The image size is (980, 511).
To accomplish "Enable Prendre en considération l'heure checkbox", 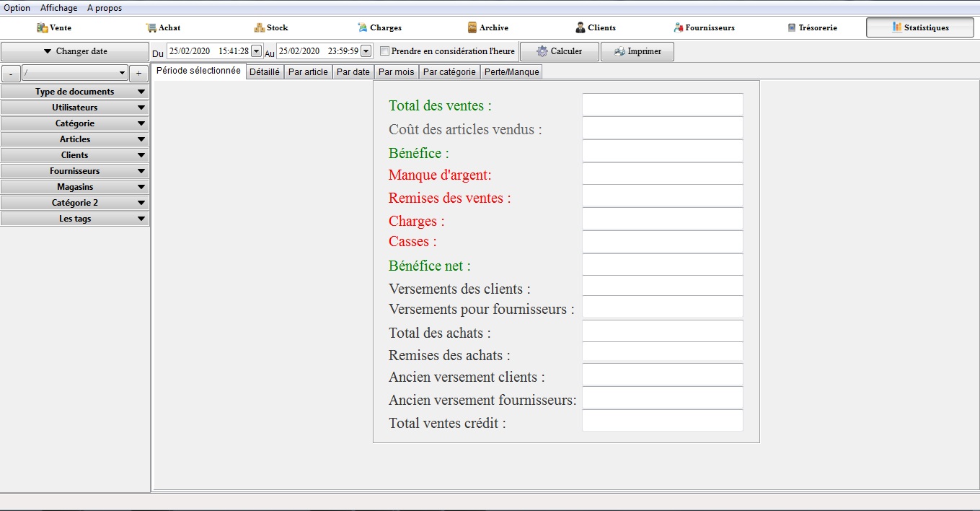I will coord(385,51).
